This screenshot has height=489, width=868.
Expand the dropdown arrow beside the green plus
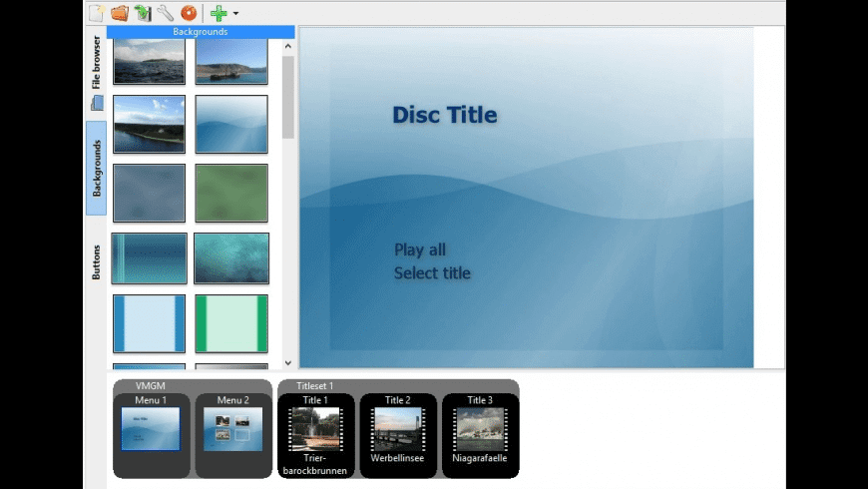(x=235, y=14)
